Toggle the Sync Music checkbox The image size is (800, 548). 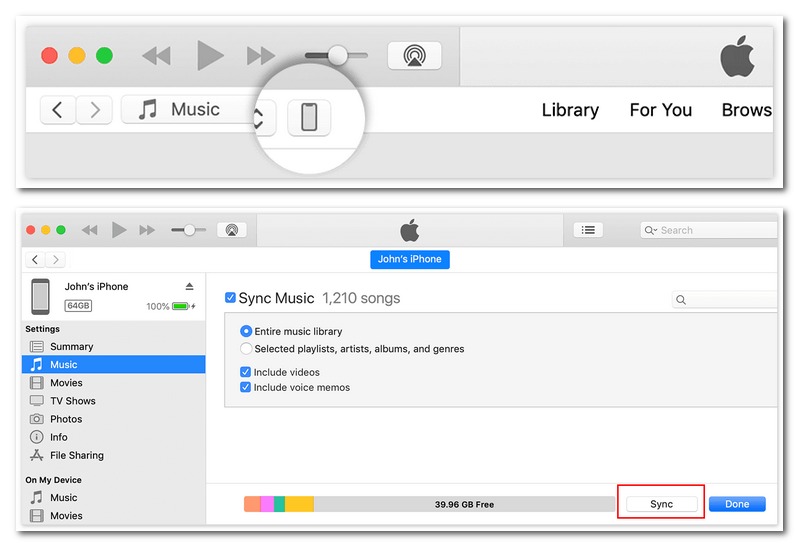230,297
